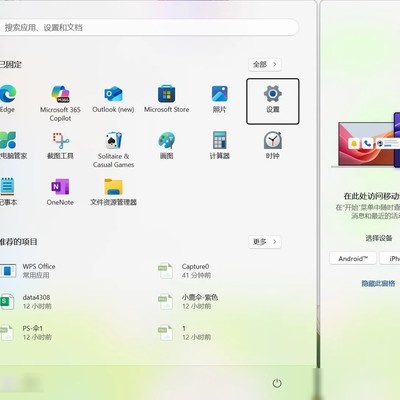The width and height of the screenshot is (400, 400).
Task: Launch Microsoft 365 Copilot
Action: pos(60,103)
